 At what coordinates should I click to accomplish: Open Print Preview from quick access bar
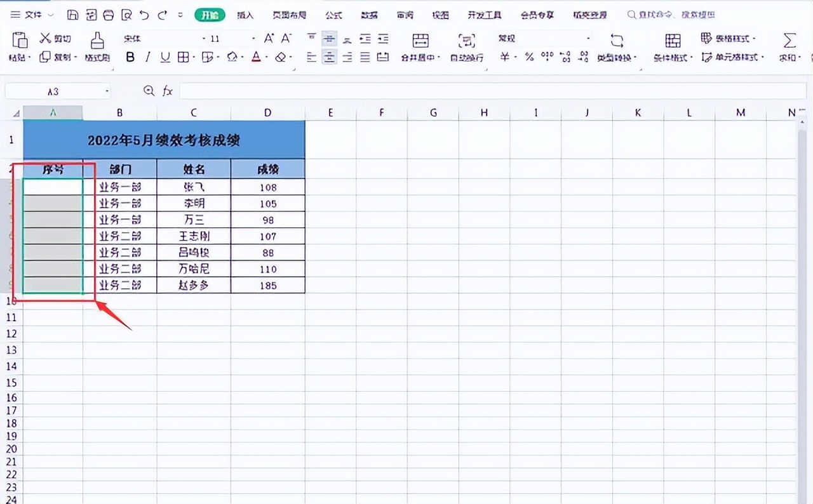tap(126, 15)
